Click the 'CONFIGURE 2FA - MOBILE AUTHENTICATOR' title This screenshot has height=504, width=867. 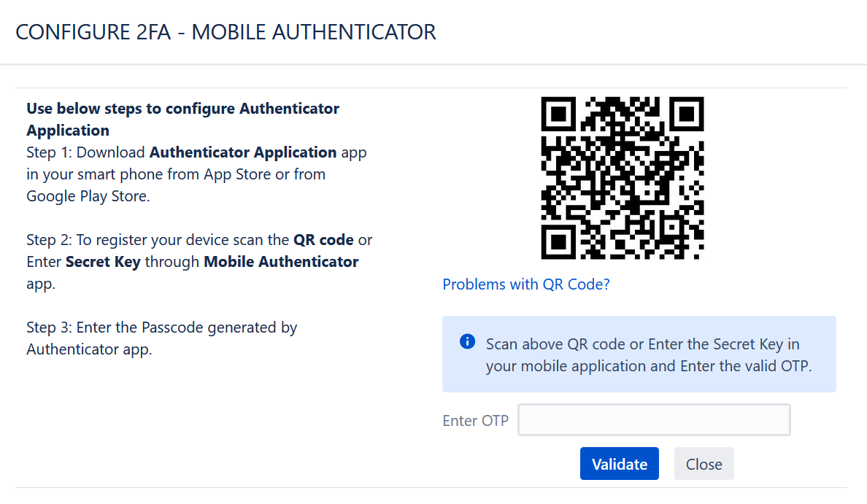tap(226, 32)
